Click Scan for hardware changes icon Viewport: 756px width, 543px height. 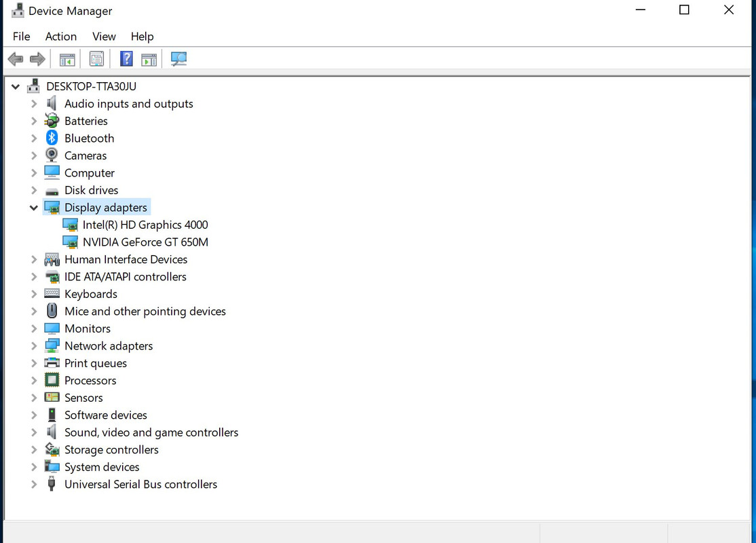click(x=179, y=59)
